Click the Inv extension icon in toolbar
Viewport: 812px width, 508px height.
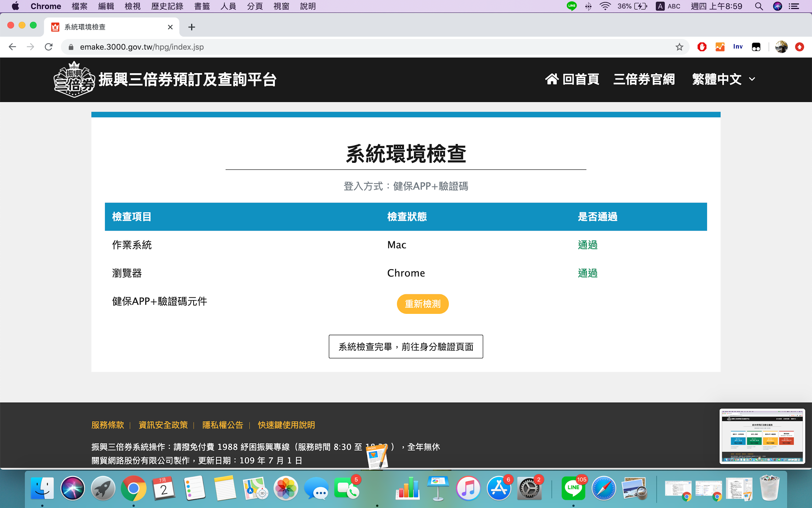point(738,47)
